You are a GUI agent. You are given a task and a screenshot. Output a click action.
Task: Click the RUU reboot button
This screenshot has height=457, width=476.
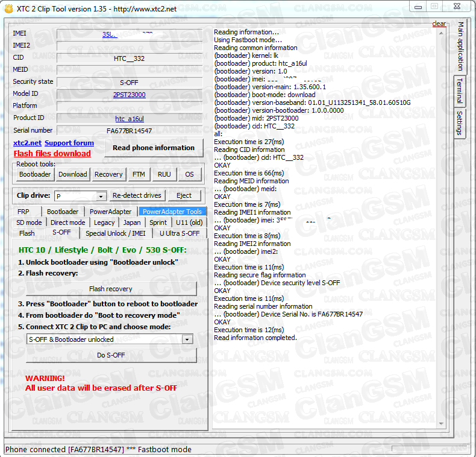pyautogui.click(x=164, y=174)
